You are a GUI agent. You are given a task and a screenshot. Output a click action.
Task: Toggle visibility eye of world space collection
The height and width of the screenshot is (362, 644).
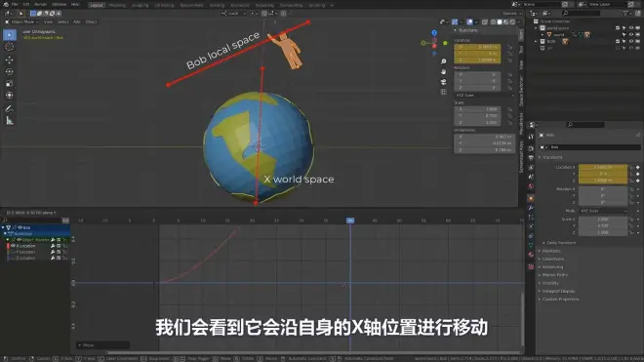click(x=631, y=28)
